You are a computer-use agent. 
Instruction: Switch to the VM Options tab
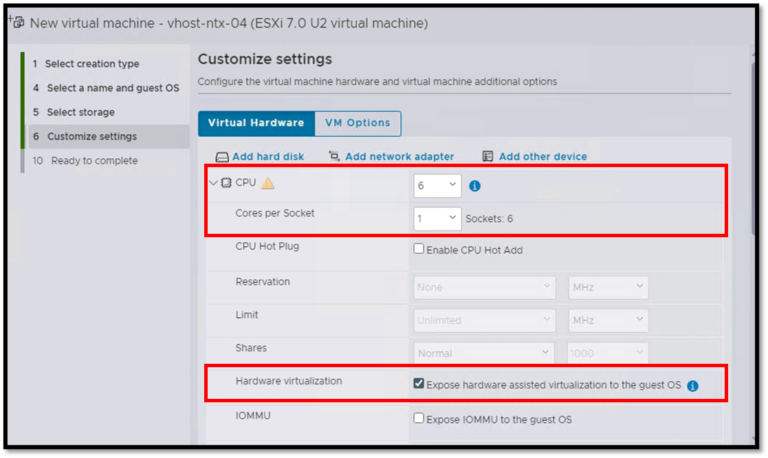357,123
